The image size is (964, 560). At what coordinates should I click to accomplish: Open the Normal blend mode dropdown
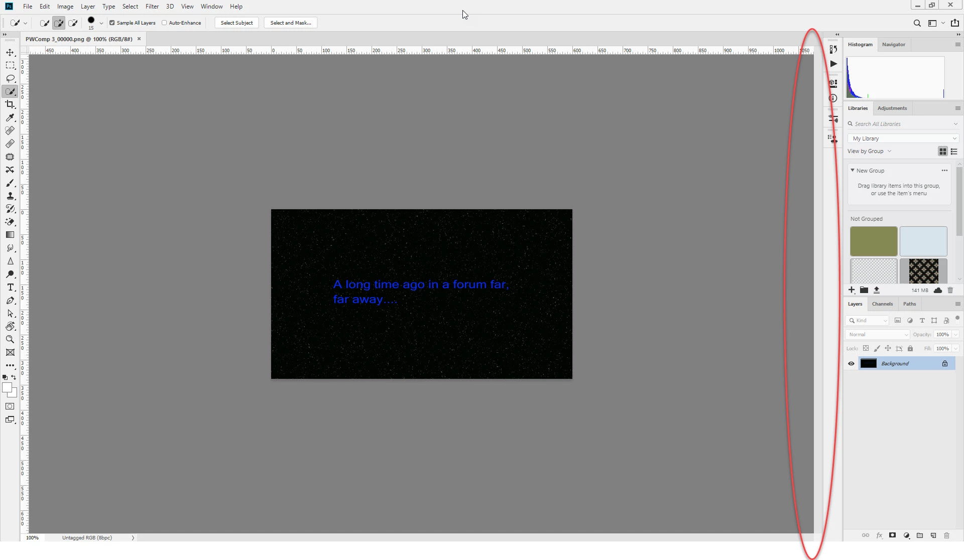click(x=878, y=334)
